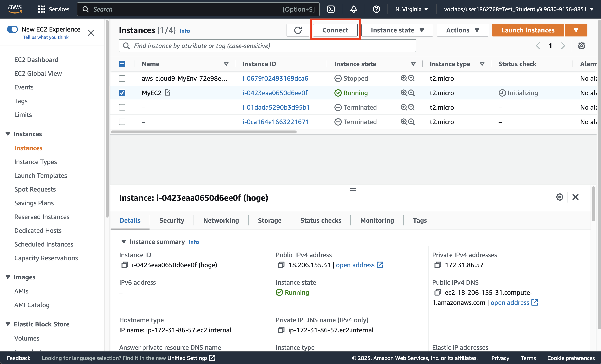Copy the public IPv4 address
601x364 pixels.
281,265
